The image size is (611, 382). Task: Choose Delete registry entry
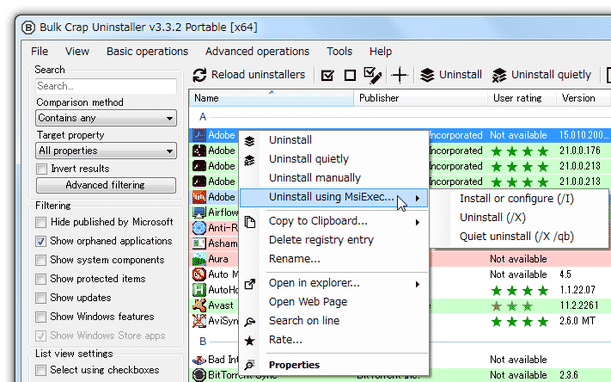(x=321, y=240)
